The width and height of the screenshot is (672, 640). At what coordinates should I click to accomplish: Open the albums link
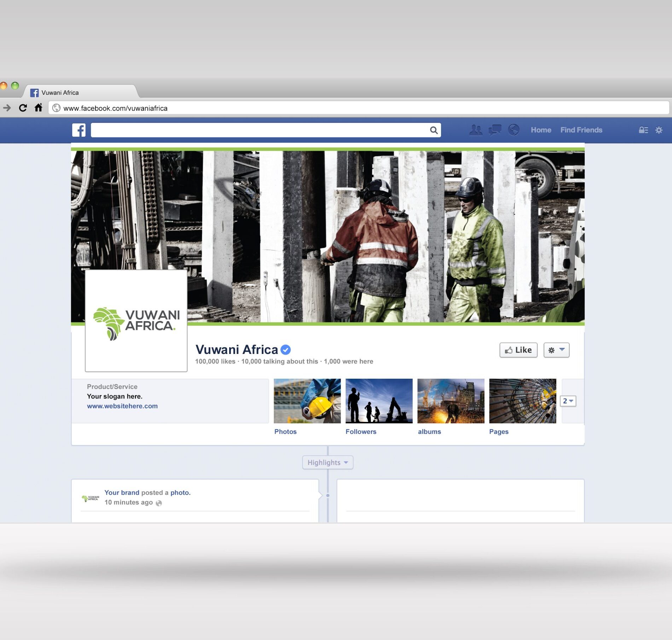[429, 432]
